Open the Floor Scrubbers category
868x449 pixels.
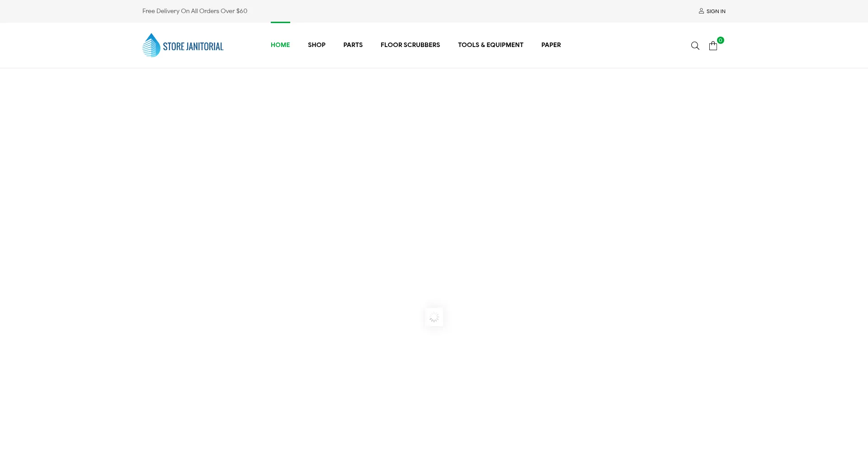pyautogui.click(x=410, y=45)
